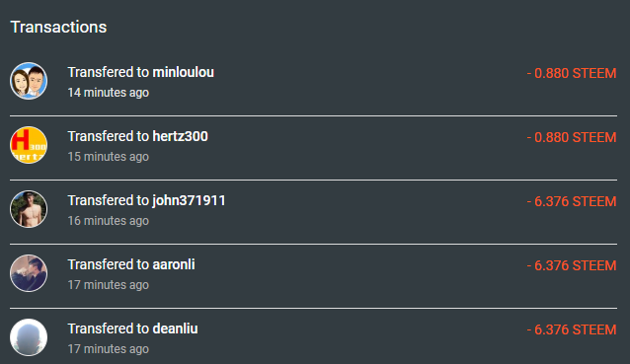Viewport: 630px width, 364px height.
Task: Open john371911 username link
Action: click(x=189, y=200)
